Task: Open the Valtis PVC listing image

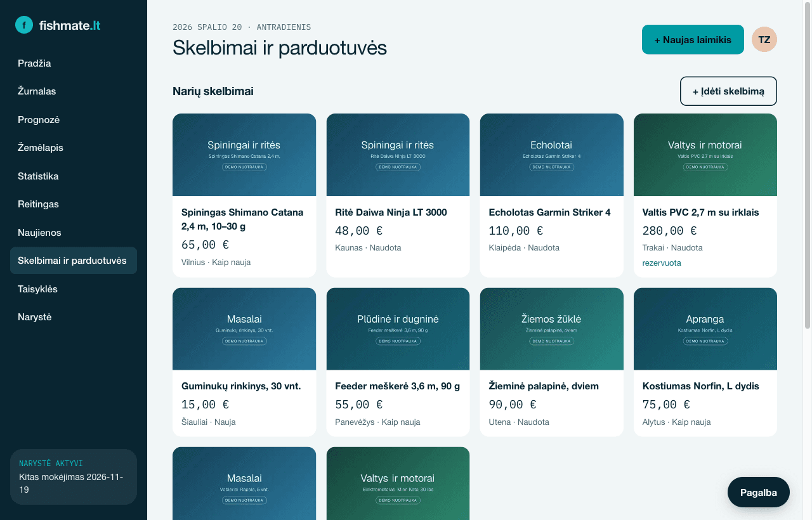Action: pyautogui.click(x=705, y=155)
